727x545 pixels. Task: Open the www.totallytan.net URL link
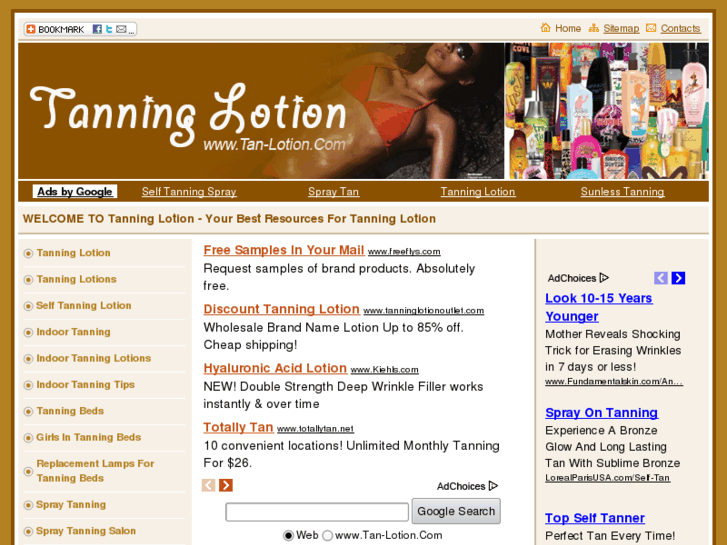315,429
